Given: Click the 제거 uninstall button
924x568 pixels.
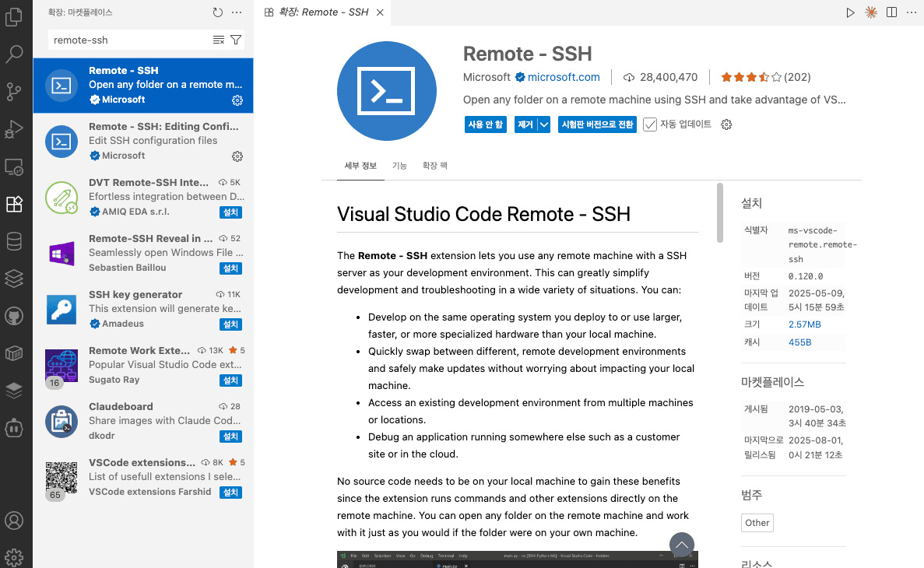Looking at the screenshot, I should click(525, 124).
